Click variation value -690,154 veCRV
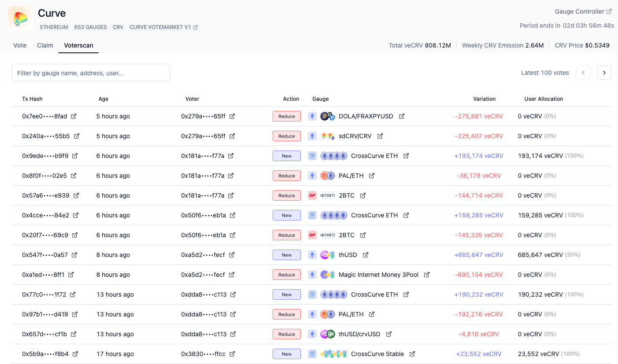The height and width of the screenshot is (364, 618). (479, 275)
